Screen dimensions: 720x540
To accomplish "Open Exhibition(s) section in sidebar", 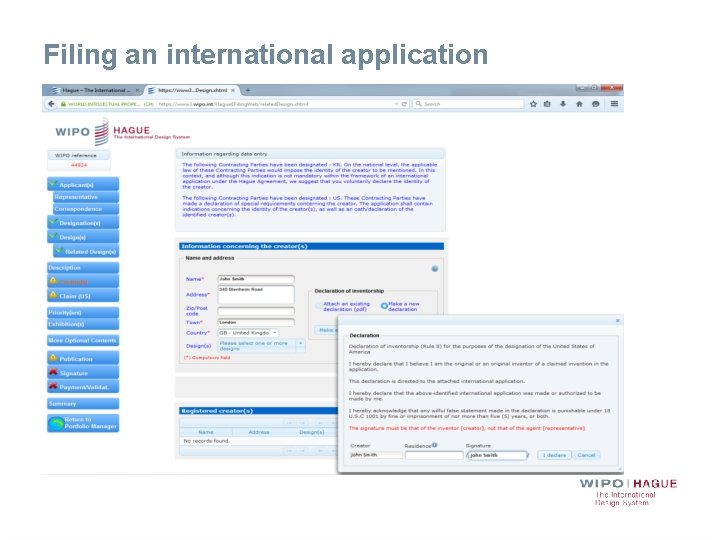I will [83, 324].
